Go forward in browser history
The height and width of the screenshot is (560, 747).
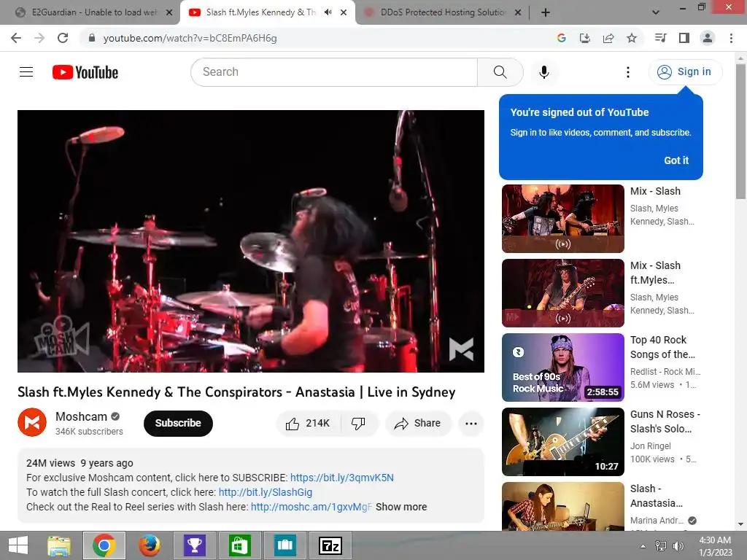(39, 38)
